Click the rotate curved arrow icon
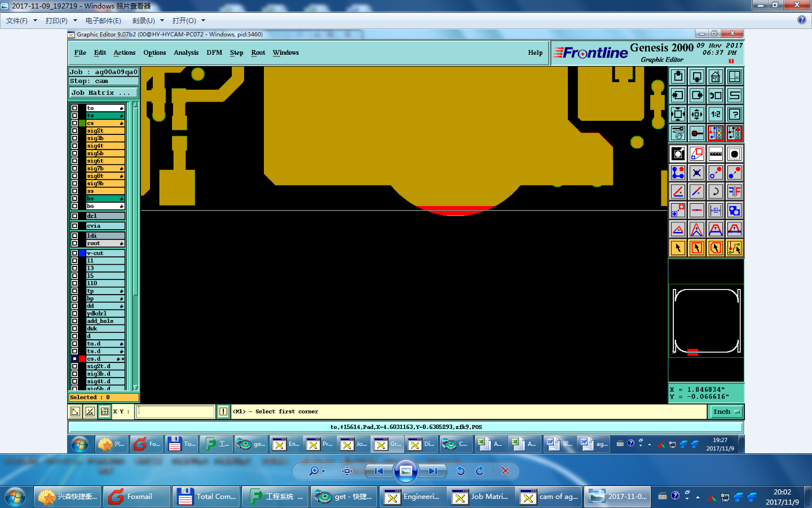The width and height of the screenshot is (812, 508). [716, 191]
